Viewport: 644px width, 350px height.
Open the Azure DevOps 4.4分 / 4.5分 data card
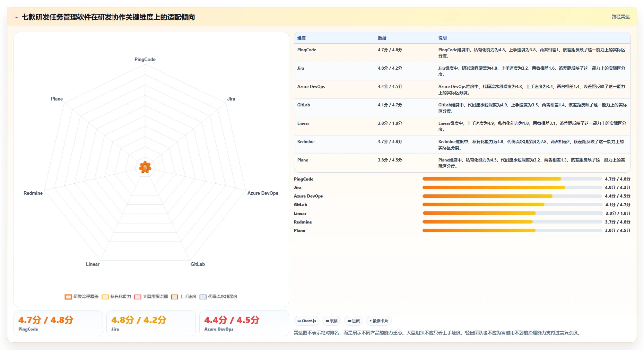(244, 323)
